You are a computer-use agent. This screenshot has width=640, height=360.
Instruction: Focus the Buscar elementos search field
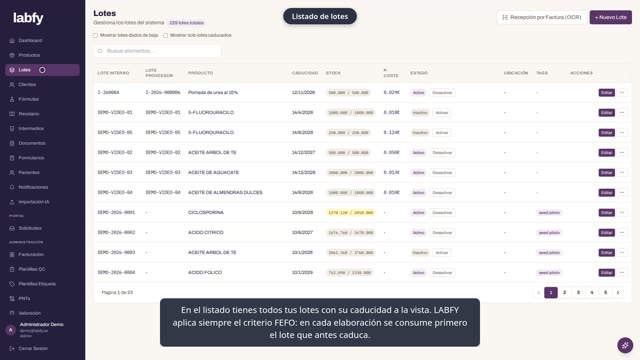158,51
